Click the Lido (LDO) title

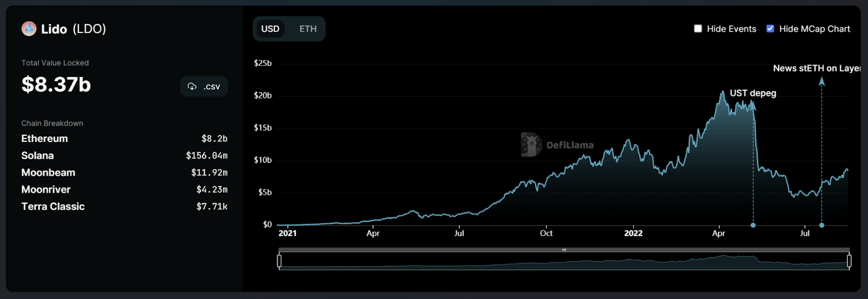coord(74,29)
